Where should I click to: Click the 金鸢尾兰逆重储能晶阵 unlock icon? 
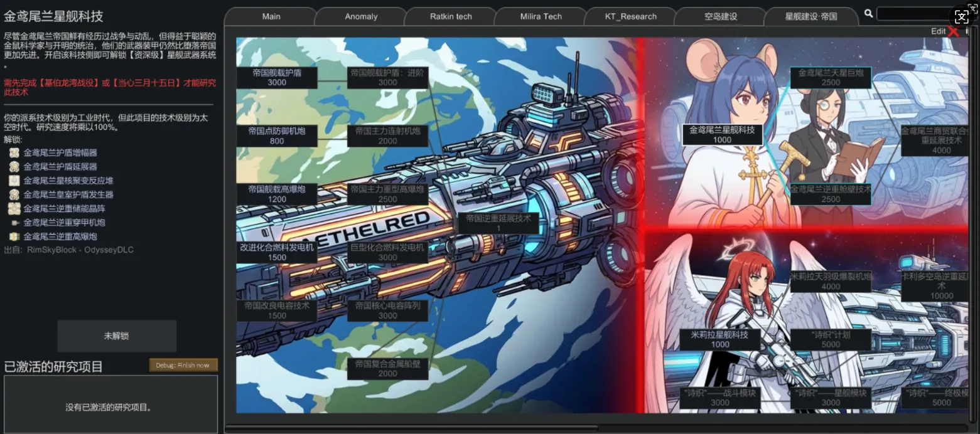point(14,208)
